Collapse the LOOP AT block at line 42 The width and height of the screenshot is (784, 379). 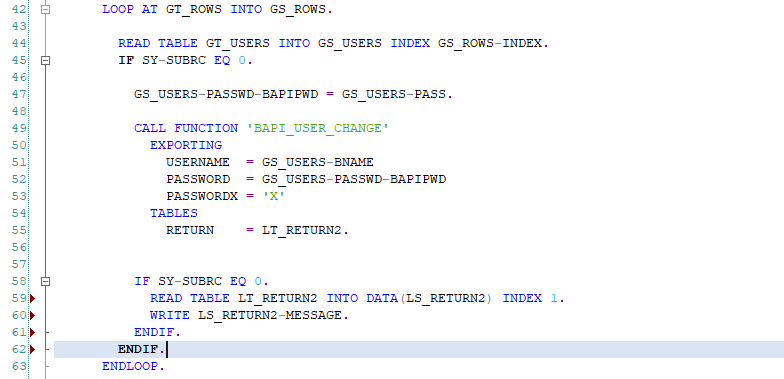point(46,9)
